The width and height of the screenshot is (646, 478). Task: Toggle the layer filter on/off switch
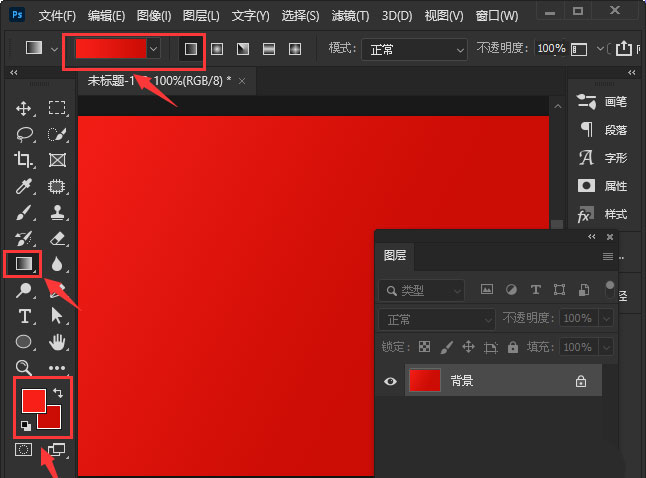610,290
